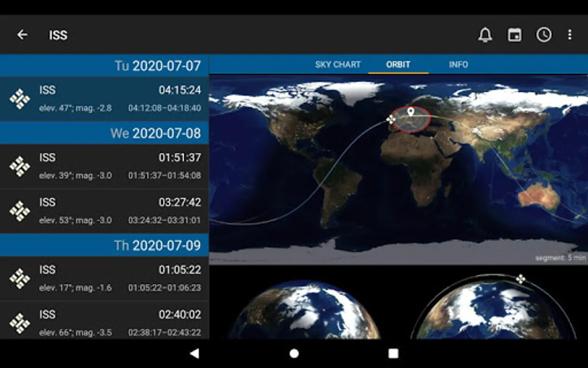Click 'elev. 53°; mag. -3.0' text
The image size is (588, 368).
click(x=76, y=220)
